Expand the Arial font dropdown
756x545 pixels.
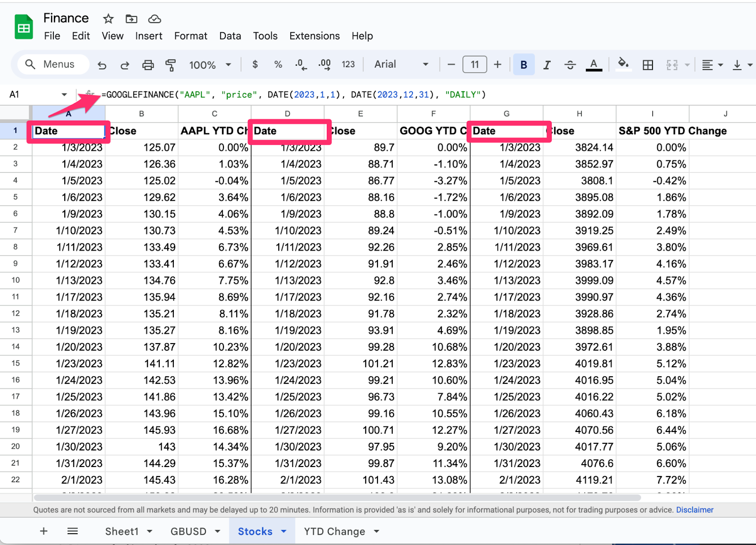pos(401,64)
